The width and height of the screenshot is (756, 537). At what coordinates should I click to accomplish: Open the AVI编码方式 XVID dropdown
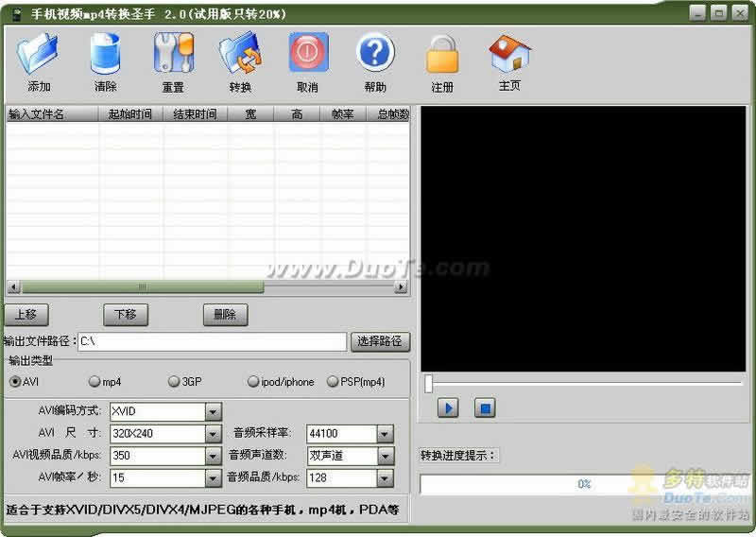214,412
